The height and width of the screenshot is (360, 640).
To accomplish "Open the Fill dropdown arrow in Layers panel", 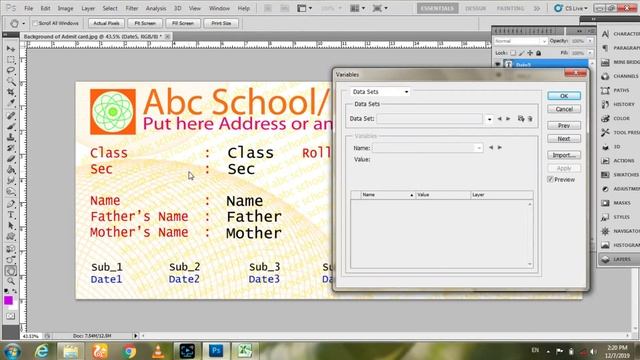I will (590, 53).
